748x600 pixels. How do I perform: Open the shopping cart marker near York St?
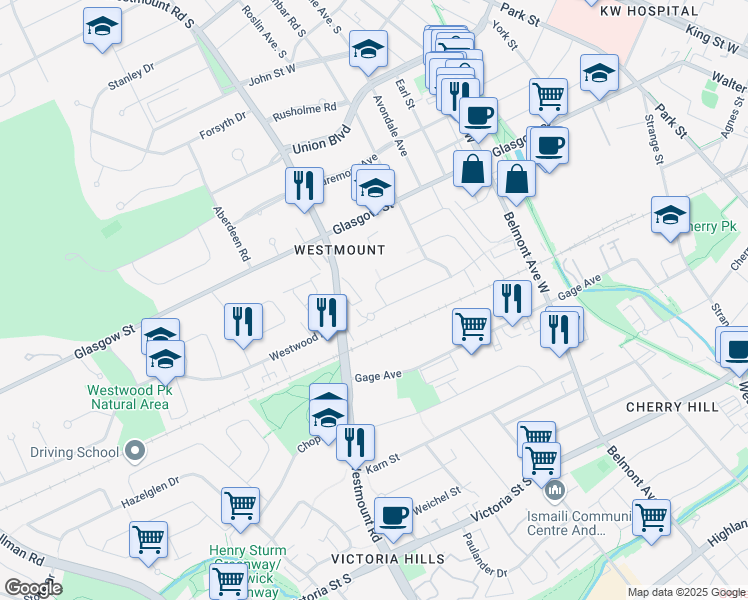tap(548, 97)
